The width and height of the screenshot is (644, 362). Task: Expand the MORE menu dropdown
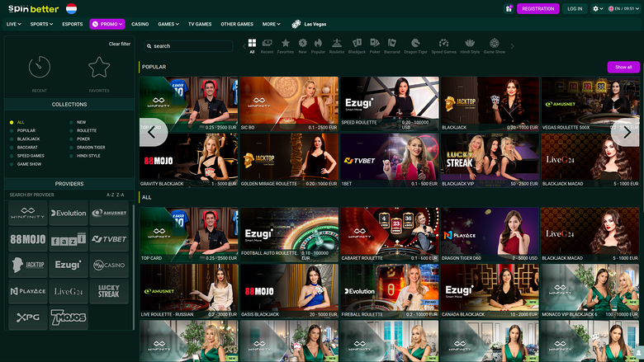coord(271,24)
